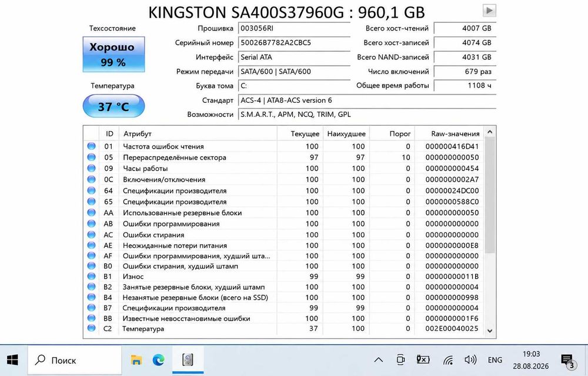Click the status circle for attribute 01
This screenshot has width=588, height=376.
click(91, 146)
